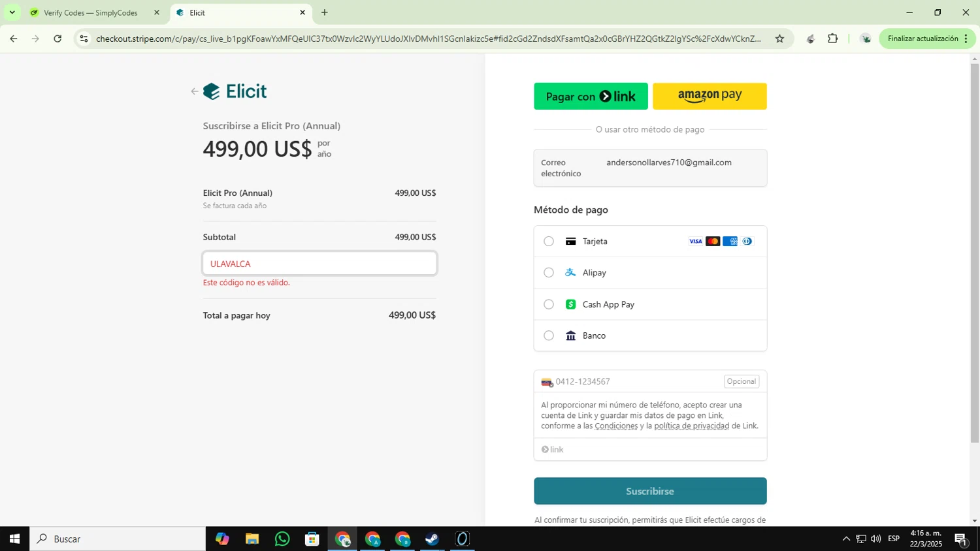This screenshot has width=980, height=551.
Task: Choose the Amazon Pay button
Action: click(710, 97)
